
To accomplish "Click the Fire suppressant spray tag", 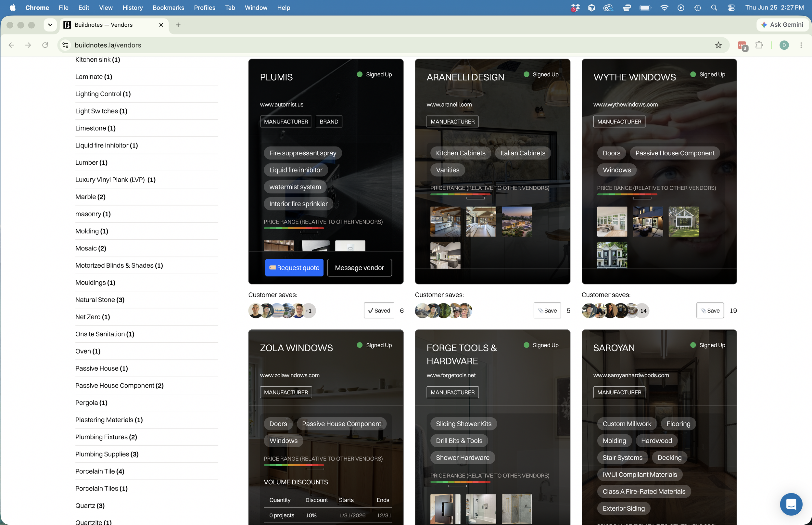I will pyautogui.click(x=303, y=153).
